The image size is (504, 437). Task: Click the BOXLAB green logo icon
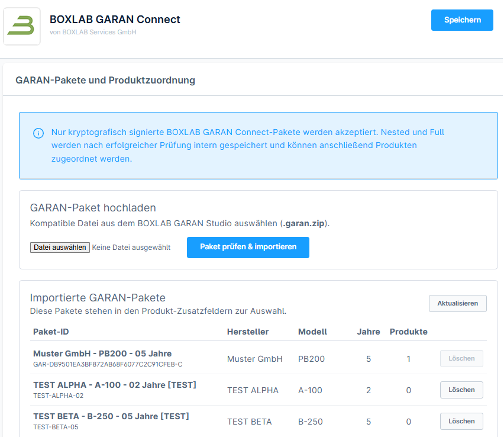coord(21,26)
